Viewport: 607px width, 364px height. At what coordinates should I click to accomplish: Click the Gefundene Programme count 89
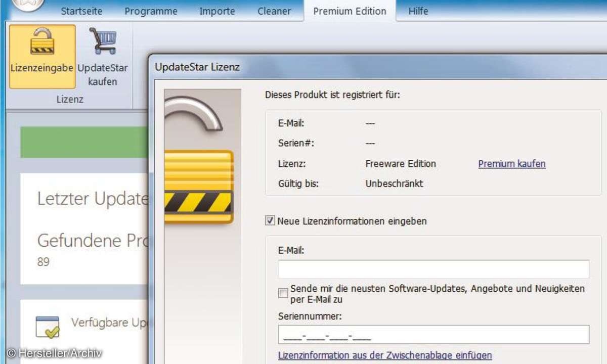point(43,262)
